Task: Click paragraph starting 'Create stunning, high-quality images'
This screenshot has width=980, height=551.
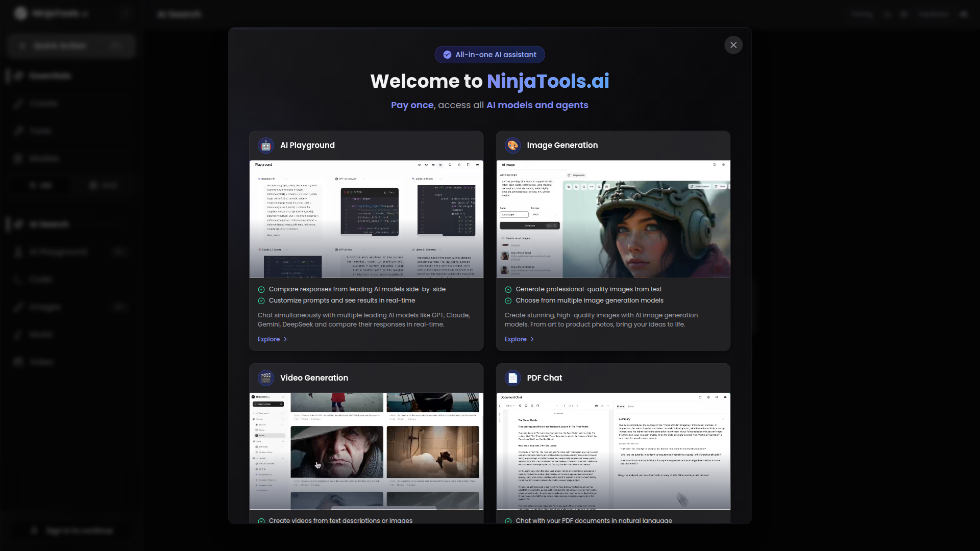Action: tap(601, 320)
